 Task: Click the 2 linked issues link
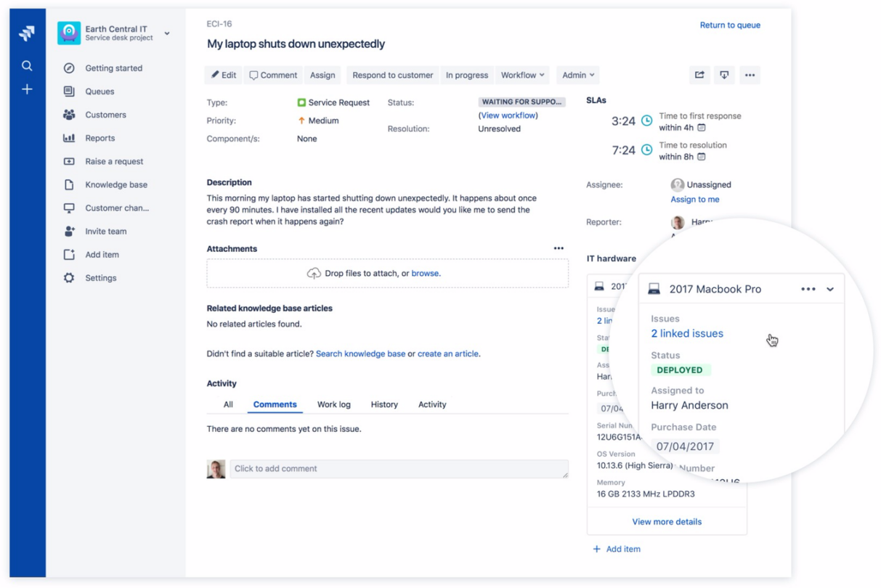click(687, 333)
